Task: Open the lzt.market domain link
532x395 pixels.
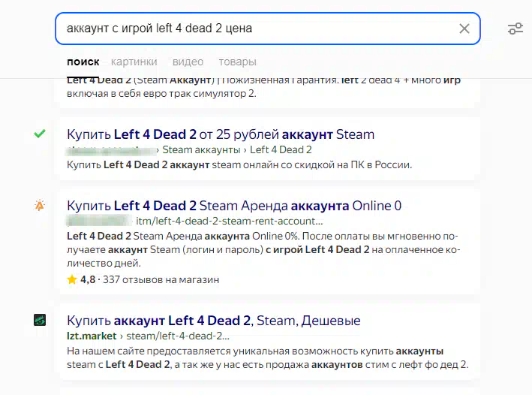Action: 92,336
